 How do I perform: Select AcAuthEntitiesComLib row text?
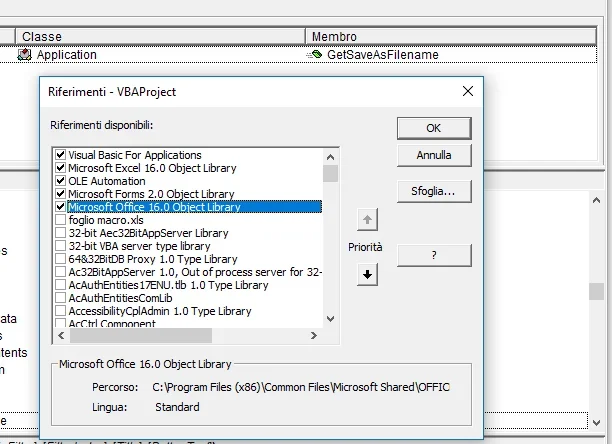coord(120,298)
